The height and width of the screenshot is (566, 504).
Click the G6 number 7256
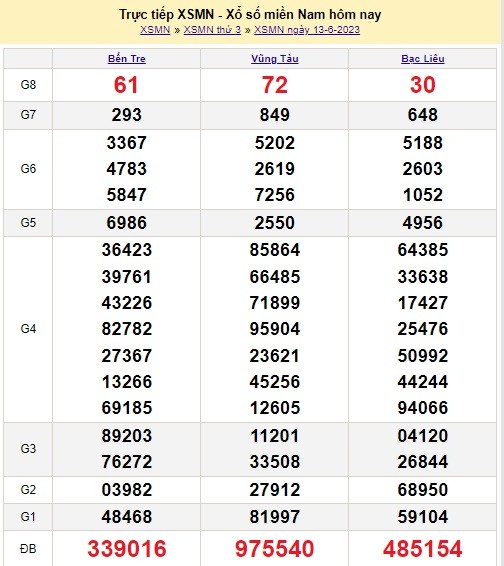click(275, 195)
